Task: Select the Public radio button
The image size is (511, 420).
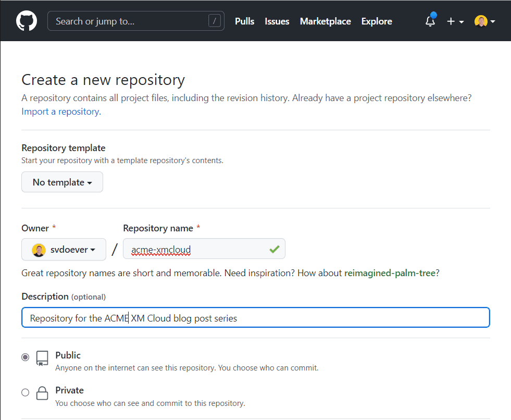Action: (25, 357)
